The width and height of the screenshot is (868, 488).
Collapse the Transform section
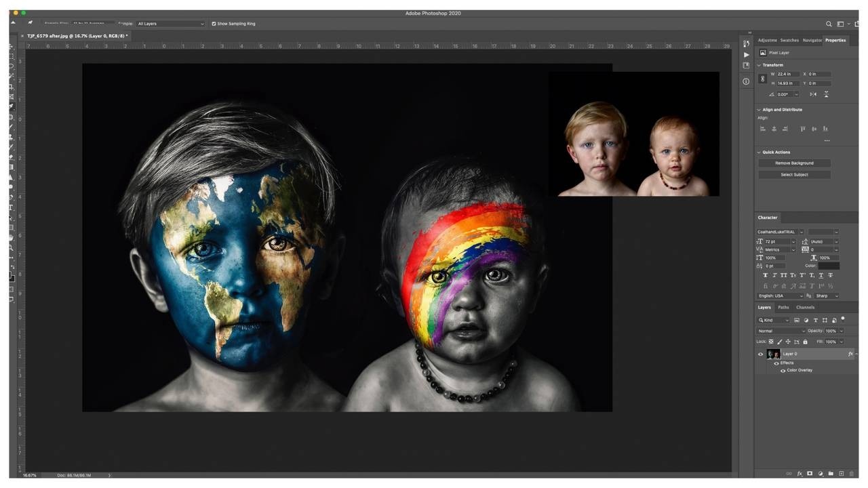(x=759, y=65)
